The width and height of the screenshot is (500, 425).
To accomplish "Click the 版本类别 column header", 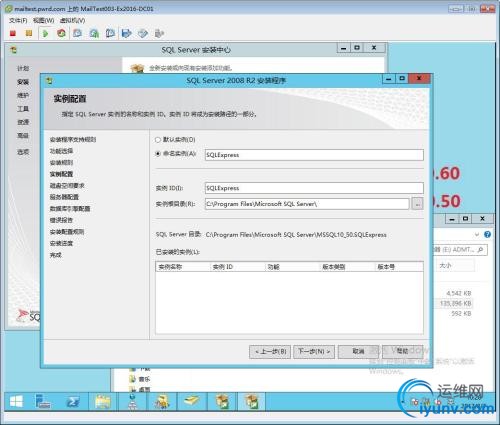I will (x=347, y=267).
